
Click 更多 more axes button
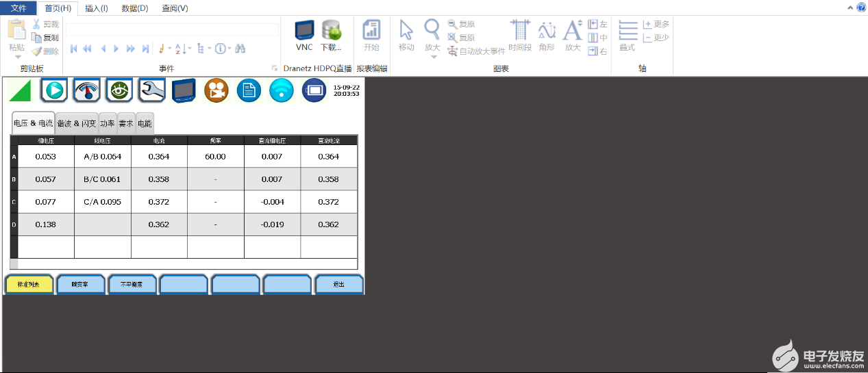[x=656, y=24]
